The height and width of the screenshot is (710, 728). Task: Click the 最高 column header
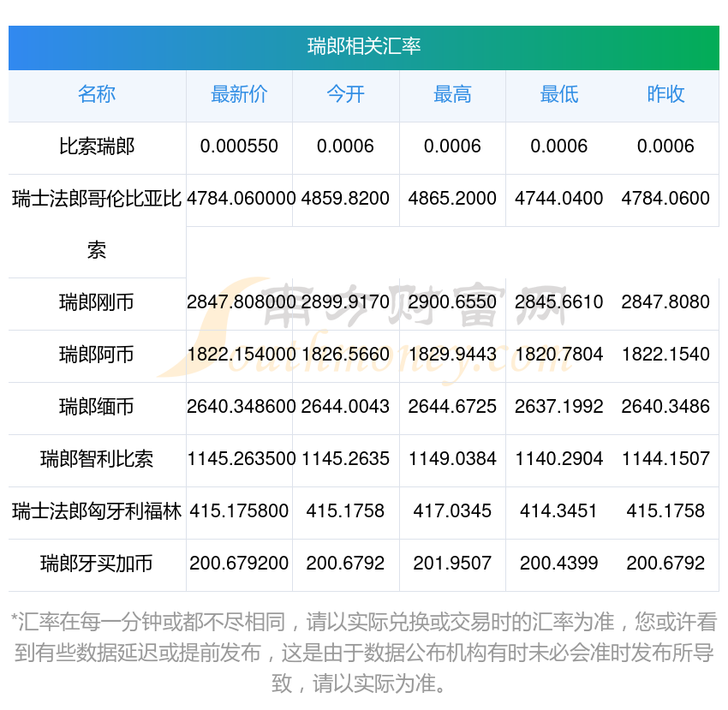tap(452, 94)
